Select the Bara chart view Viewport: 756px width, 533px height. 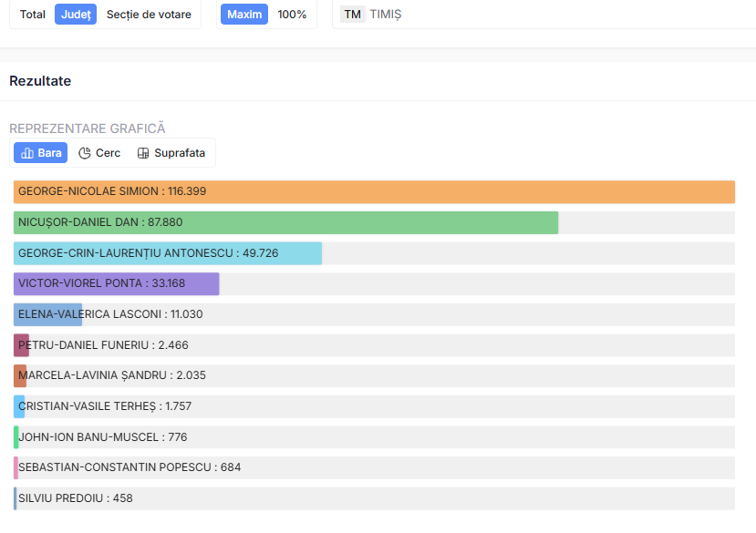40,153
